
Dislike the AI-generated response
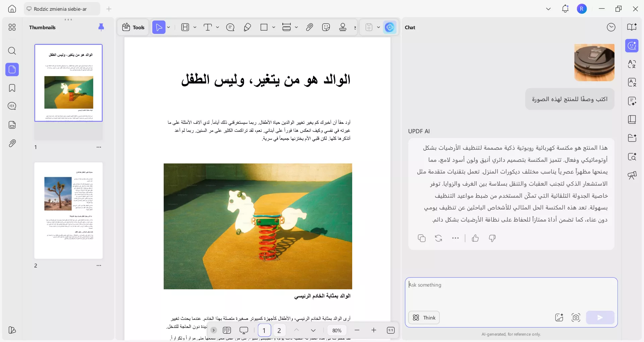pyautogui.click(x=492, y=238)
